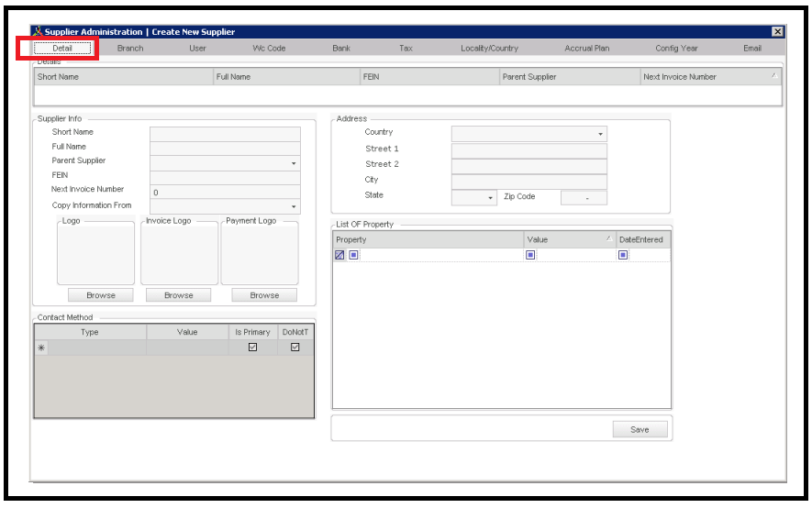This screenshot has height=508, width=812.
Task: Click the Type cell in Contact Method new row
Action: [97, 348]
